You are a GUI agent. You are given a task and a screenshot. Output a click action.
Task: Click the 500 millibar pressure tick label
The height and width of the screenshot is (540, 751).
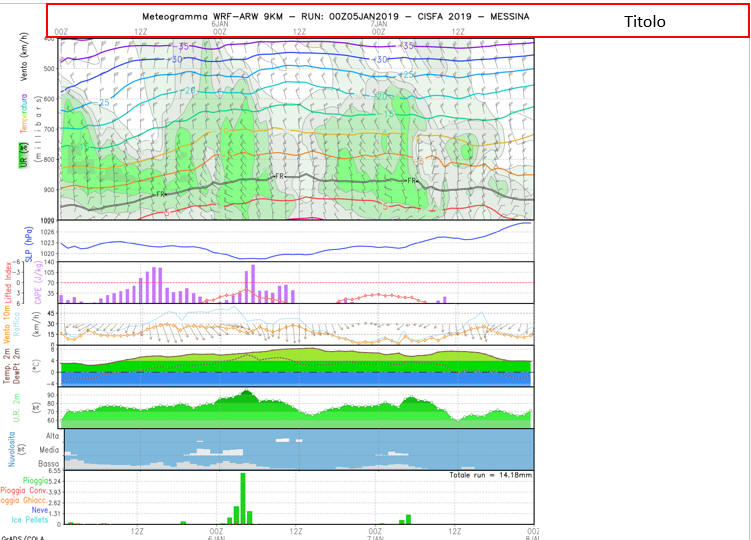point(49,69)
